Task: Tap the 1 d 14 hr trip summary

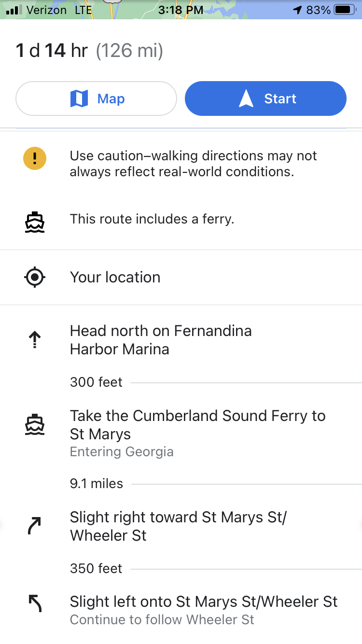Action: [x=90, y=51]
